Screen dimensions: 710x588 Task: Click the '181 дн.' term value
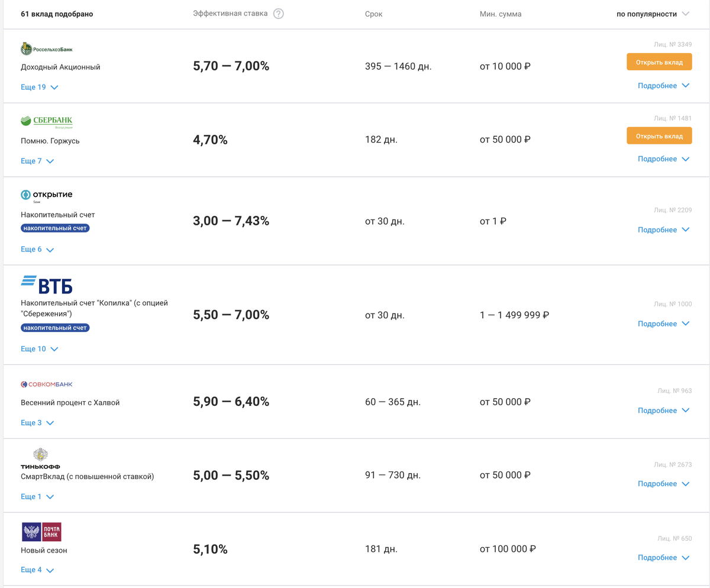(x=382, y=550)
